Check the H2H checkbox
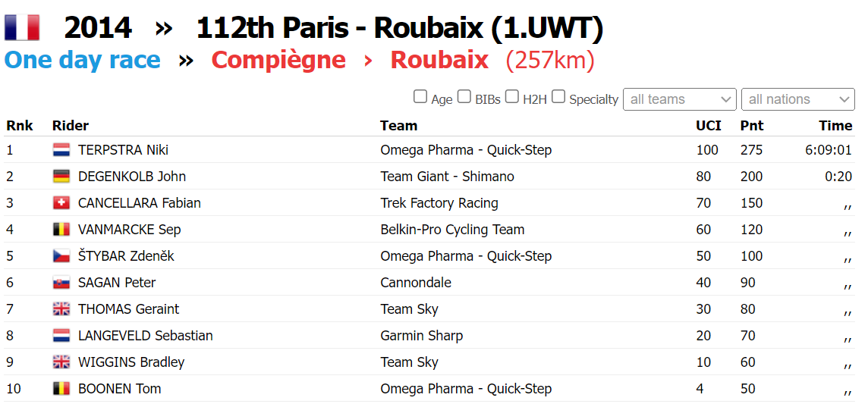Screen dimensions: 868x404 (512, 96)
